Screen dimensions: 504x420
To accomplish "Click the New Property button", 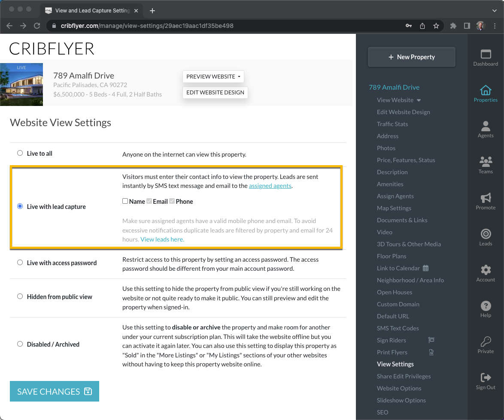I will pyautogui.click(x=412, y=57).
